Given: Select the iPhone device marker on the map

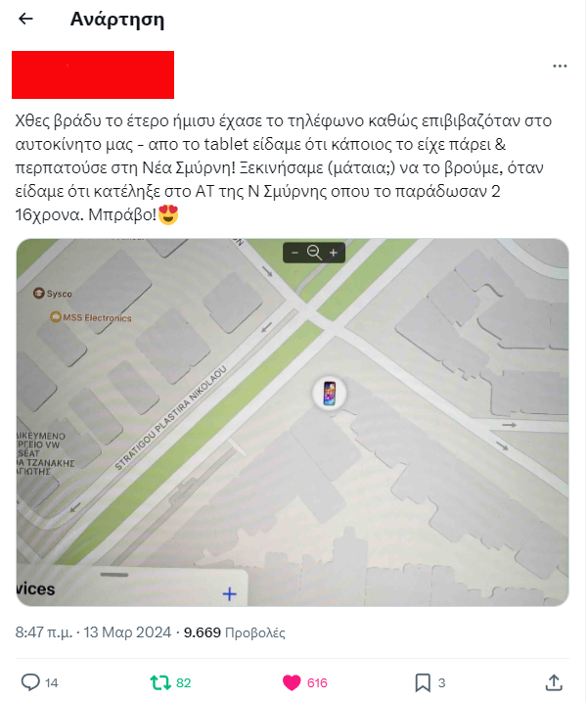Looking at the screenshot, I should 330,393.
